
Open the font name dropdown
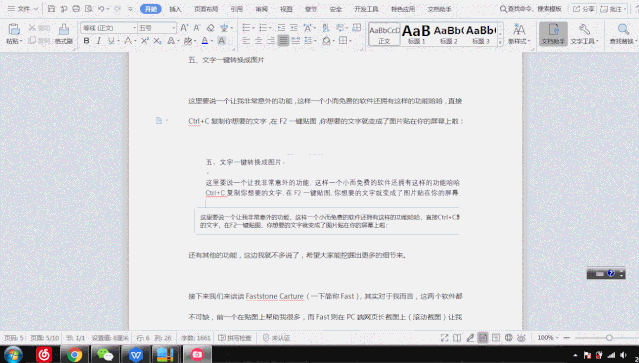134,28
